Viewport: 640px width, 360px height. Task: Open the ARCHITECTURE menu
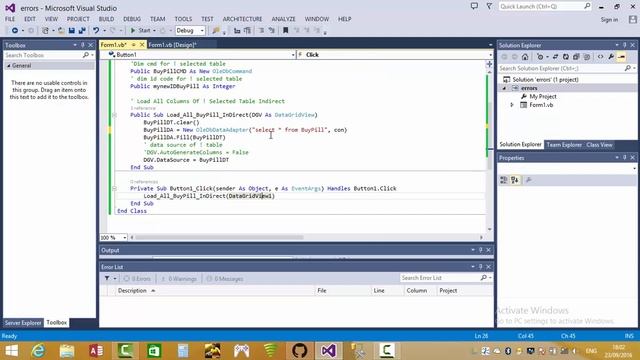242,19
